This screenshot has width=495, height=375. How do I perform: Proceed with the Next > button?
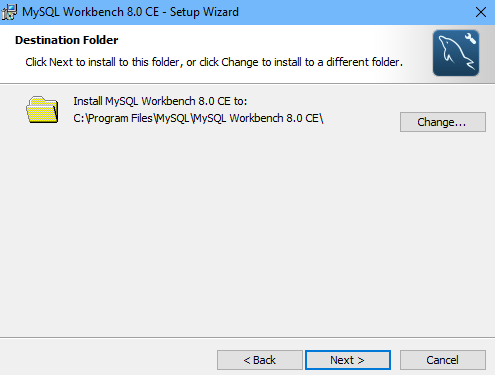pyautogui.click(x=348, y=360)
